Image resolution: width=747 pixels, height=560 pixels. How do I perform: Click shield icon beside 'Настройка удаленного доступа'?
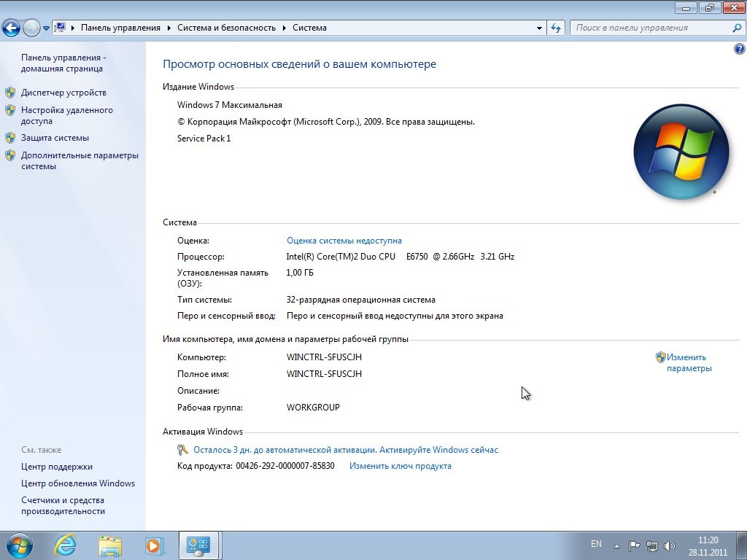pos(10,110)
